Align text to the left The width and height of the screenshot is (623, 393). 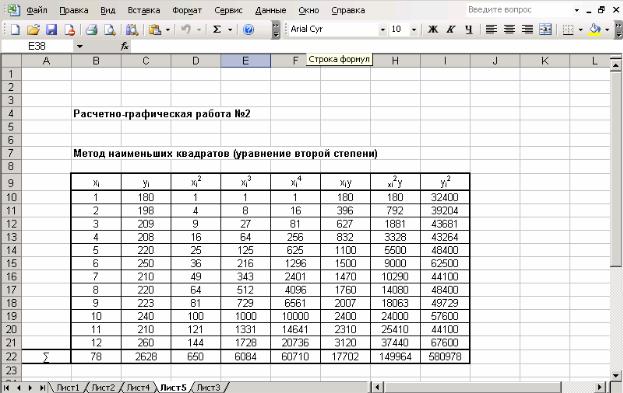click(491, 29)
